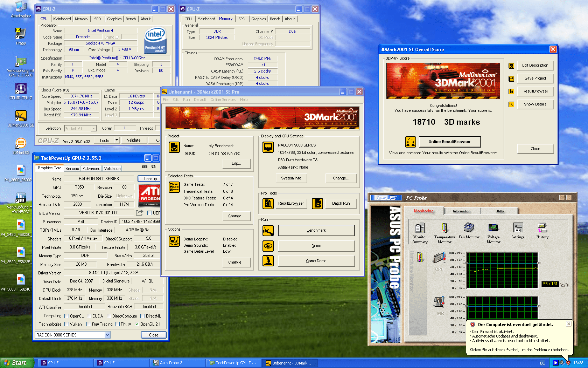Click GPU-Z screenshot camera icon
The height and width of the screenshot is (368, 588).
145,167
